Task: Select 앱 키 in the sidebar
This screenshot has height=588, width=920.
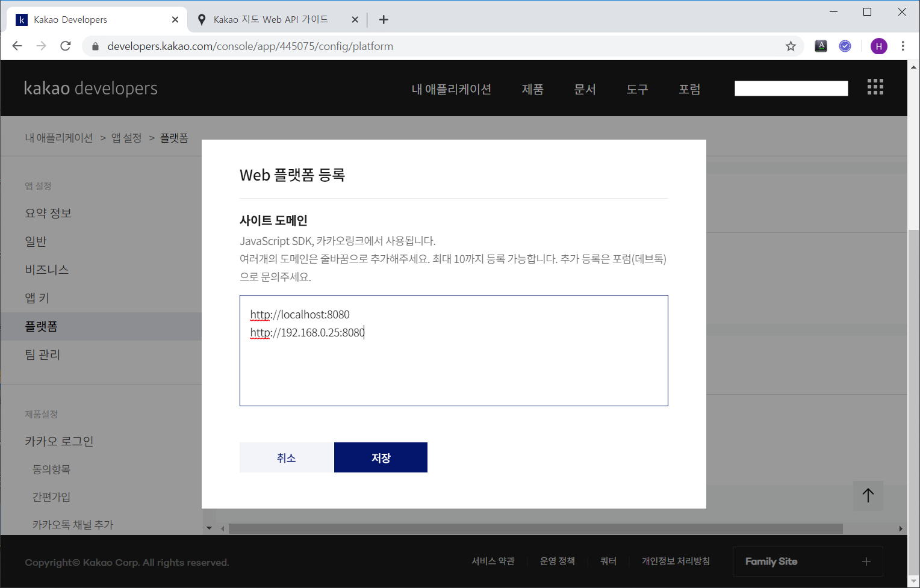Action: (37, 298)
